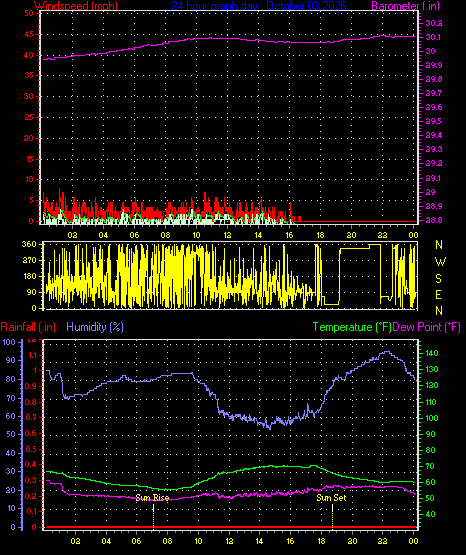Screen dimensions: 466x555
Task: Click the "5" windspeed axis value
Action: [x=31, y=200]
